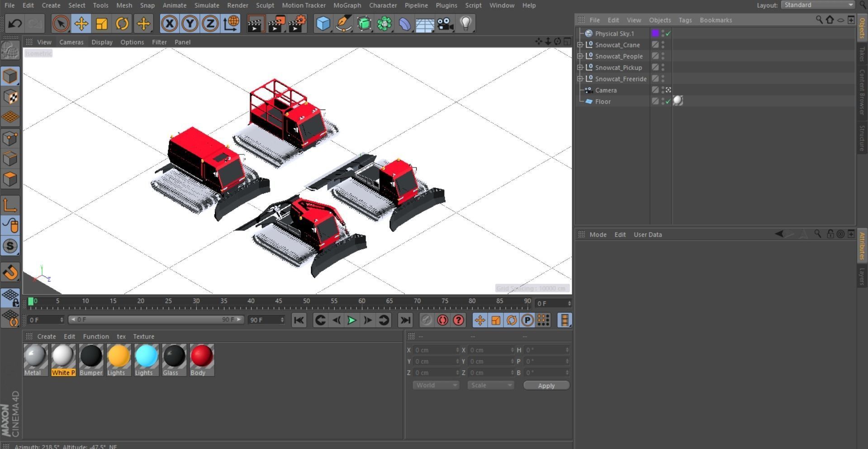Activate the Scale tool
The width and height of the screenshot is (868, 449).
point(102,24)
